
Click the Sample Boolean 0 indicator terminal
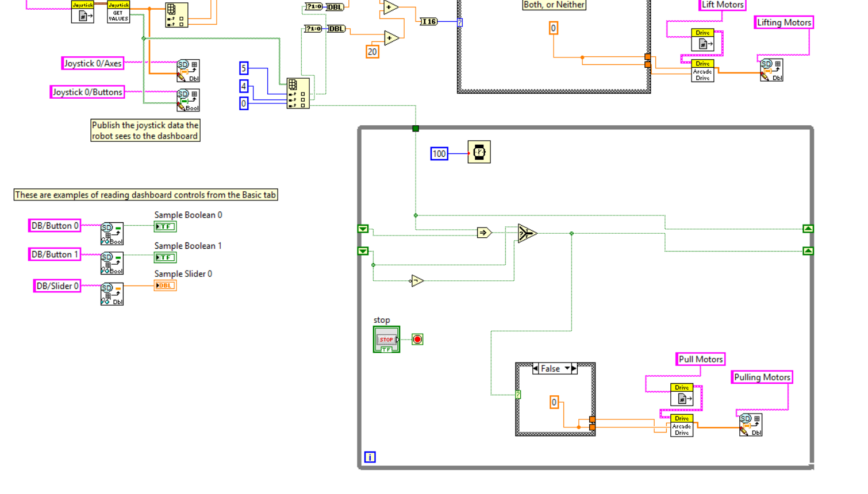165,226
